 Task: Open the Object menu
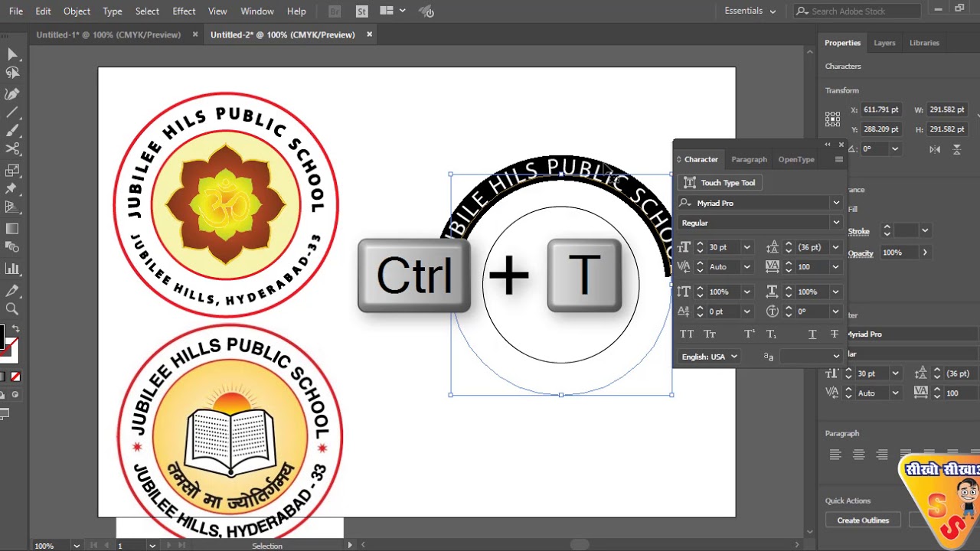[x=77, y=11]
